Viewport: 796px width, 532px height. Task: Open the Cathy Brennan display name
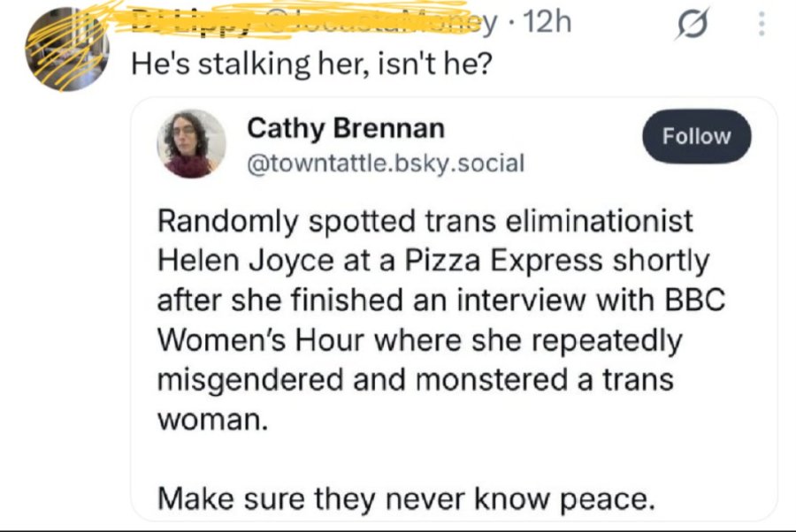click(x=346, y=128)
